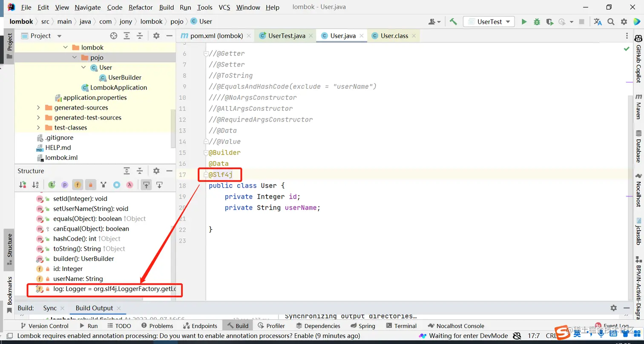Open the Dependencies tool window
644x344 pixels.
[318, 326]
